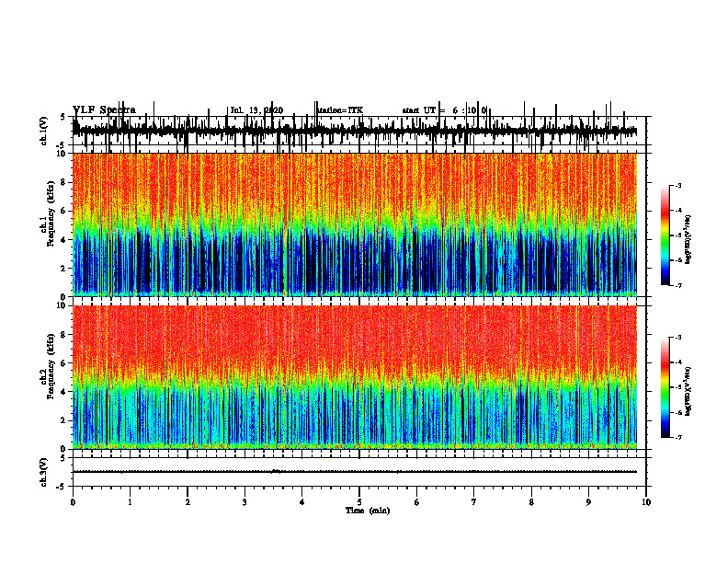Click the time axis tick label "5"

[359, 502]
